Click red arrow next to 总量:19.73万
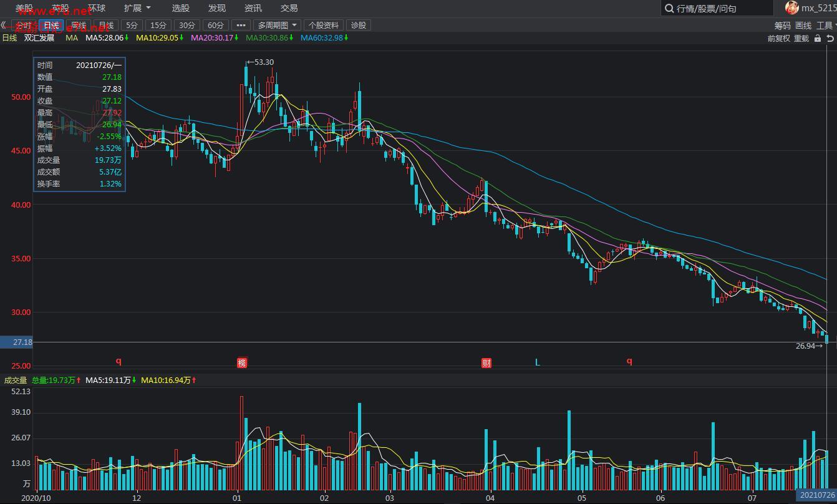The width and height of the screenshot is (837, 504). point(79,380)
